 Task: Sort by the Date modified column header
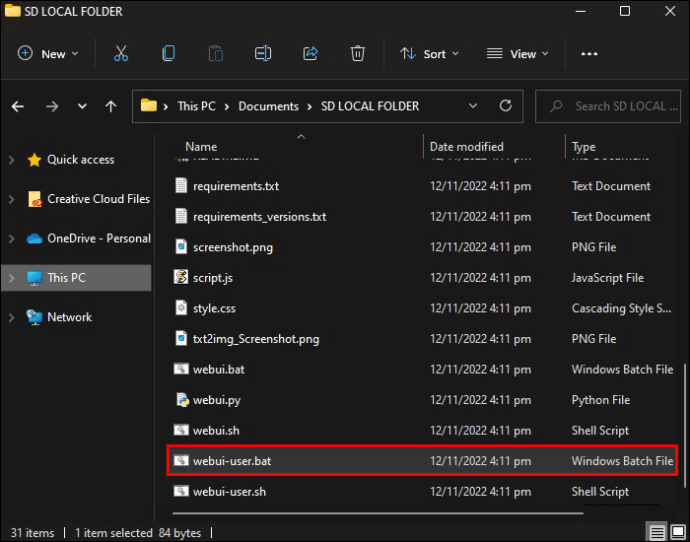[x=466, y=147]
